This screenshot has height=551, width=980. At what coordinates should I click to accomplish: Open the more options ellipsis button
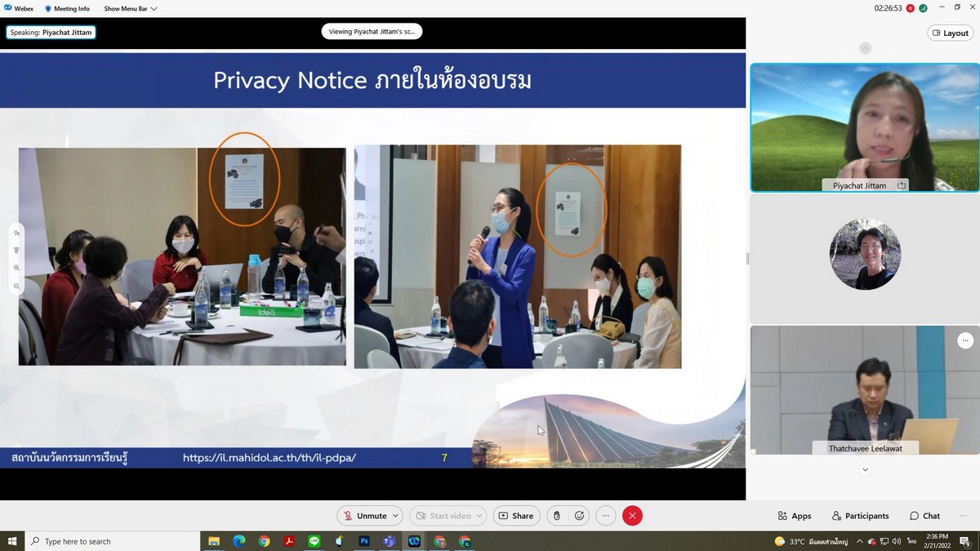tap(605, 516)
